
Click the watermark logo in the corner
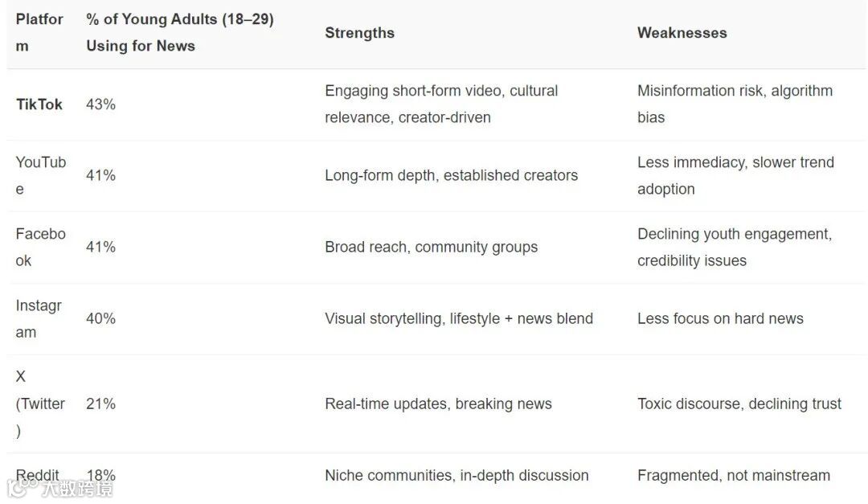point(60,487)
